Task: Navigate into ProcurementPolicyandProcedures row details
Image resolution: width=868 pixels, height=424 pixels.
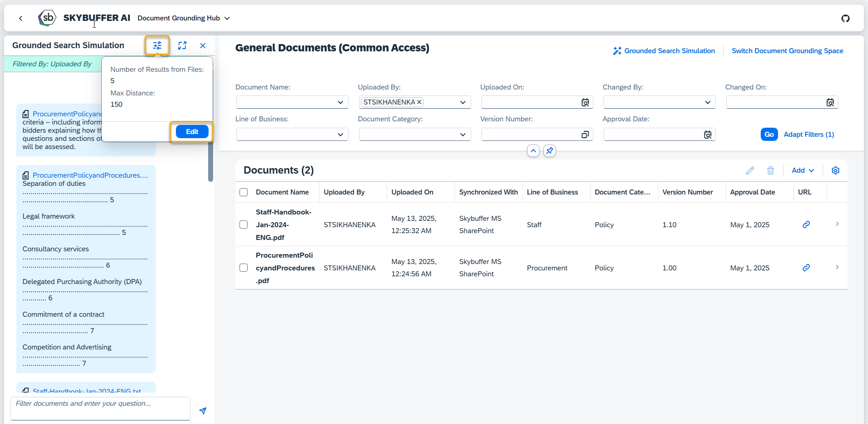Action: [837, 267]
